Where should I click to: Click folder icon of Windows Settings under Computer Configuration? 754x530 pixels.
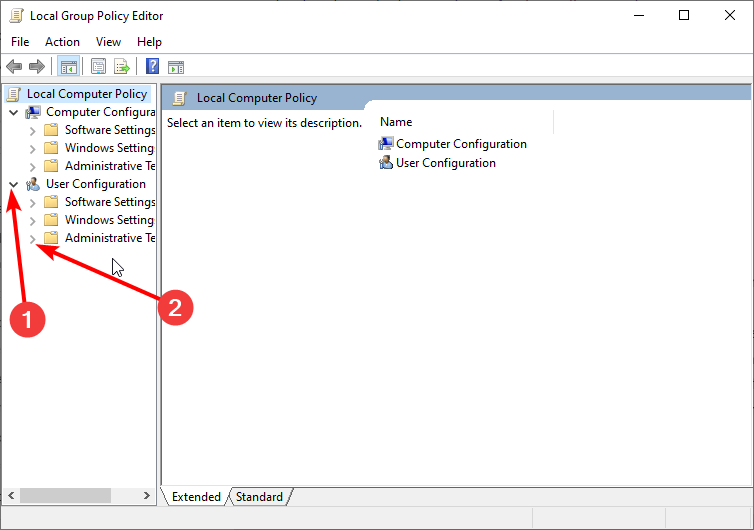click(x=51, y=148)
